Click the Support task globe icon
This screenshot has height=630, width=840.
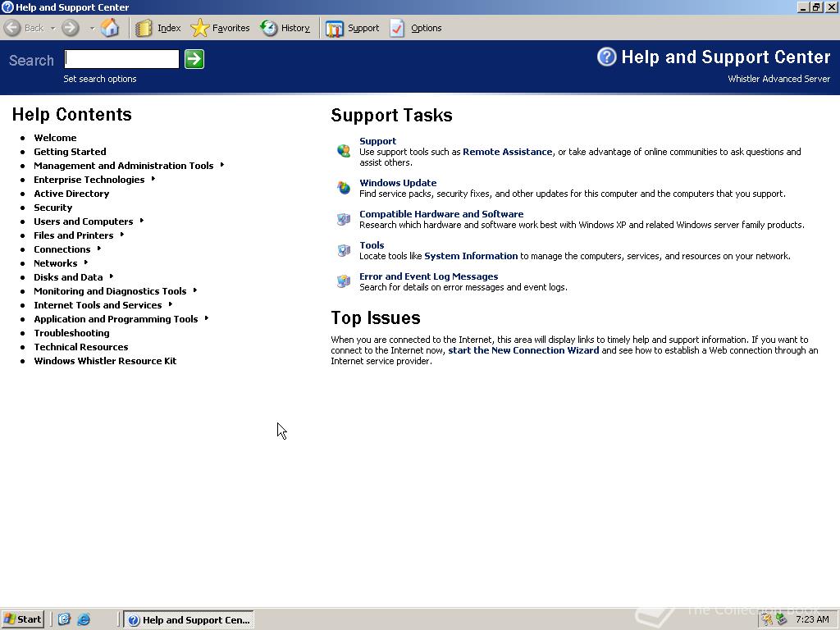coord(344,151)
